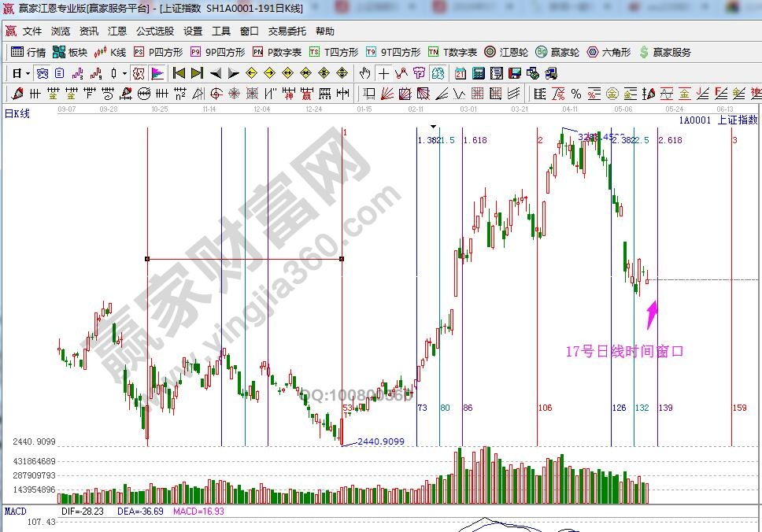Toggle the pressed 权 adjustment button
Image resolution: width=762 pixels, height=532 pixels.
tap(138, 73)
